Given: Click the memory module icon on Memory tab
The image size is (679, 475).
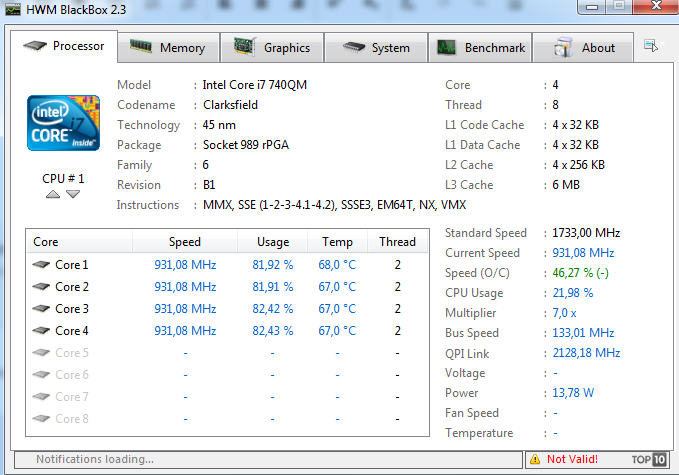Looking at the screenshot, I should point(141,46).
